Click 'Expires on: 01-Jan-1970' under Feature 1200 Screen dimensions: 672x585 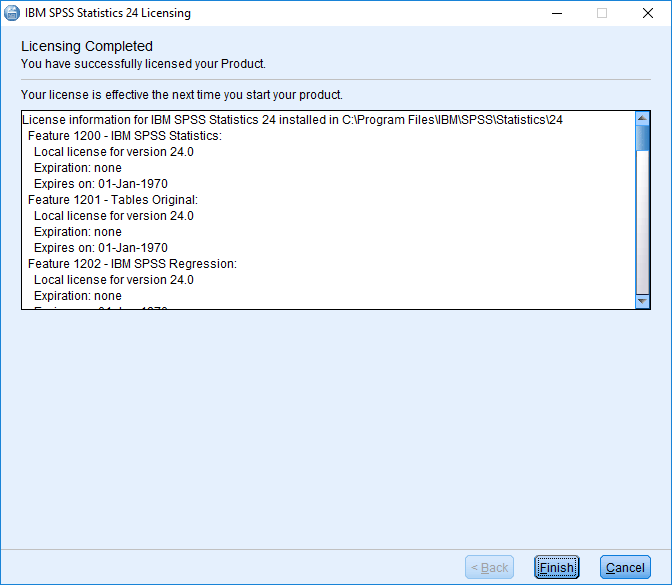tap(101, 184)
